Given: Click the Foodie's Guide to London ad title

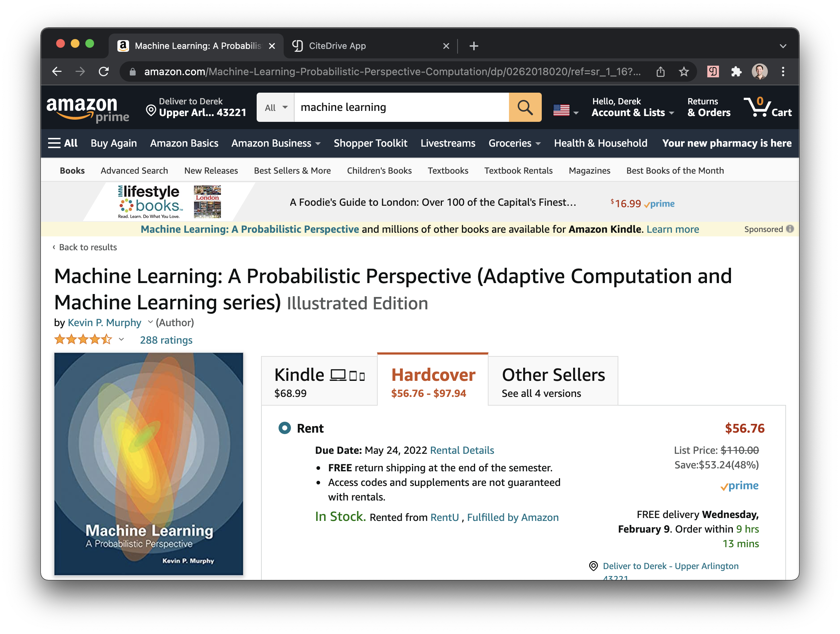Looking at the screenshot, I should click(433, 202).
